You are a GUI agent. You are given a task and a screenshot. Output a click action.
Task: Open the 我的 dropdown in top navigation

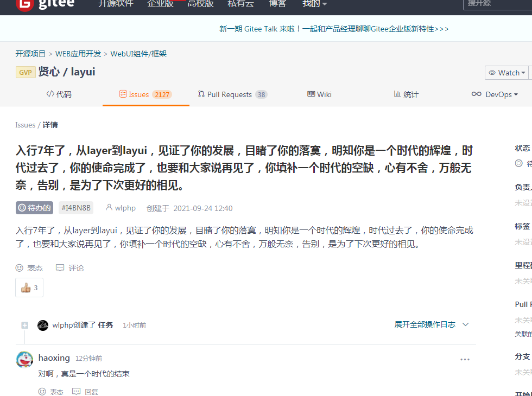tap(314, 4)
